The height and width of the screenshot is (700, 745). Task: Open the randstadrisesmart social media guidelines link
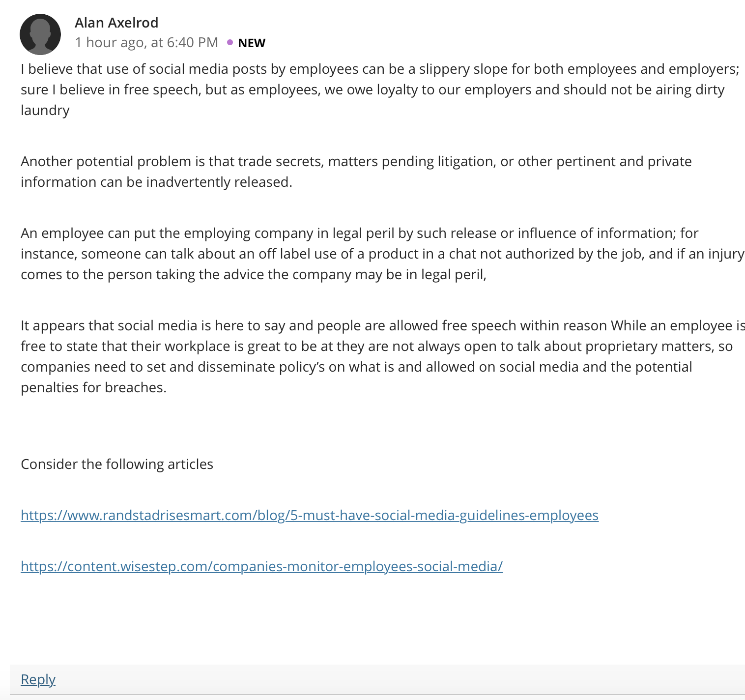[x=310, y=515]
